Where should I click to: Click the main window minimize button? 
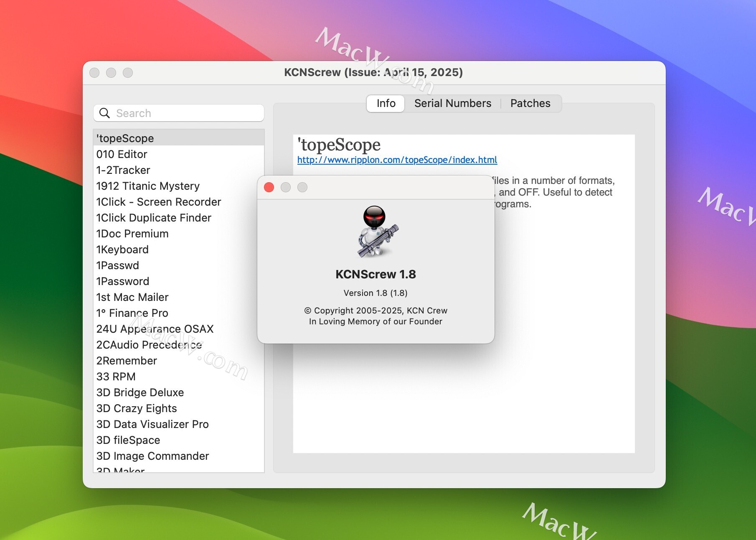111,73
